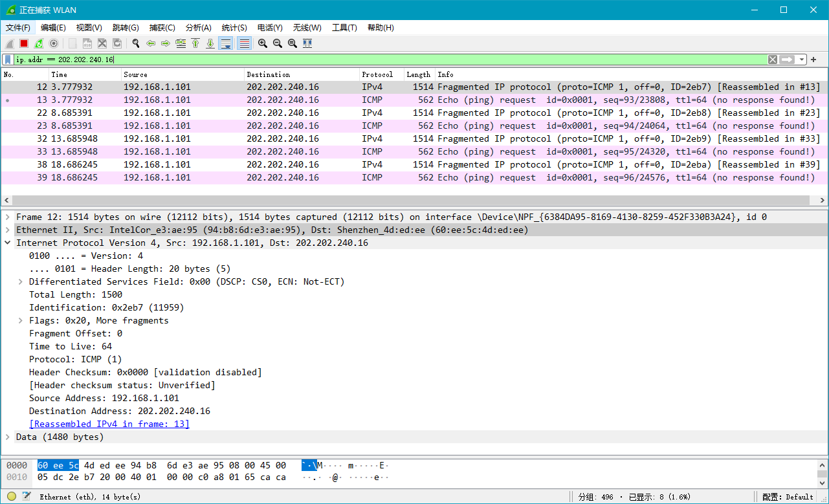The image size is (829, 504).
Task: Sort packets by the Time column header
Action: click(x=85, y=74)
